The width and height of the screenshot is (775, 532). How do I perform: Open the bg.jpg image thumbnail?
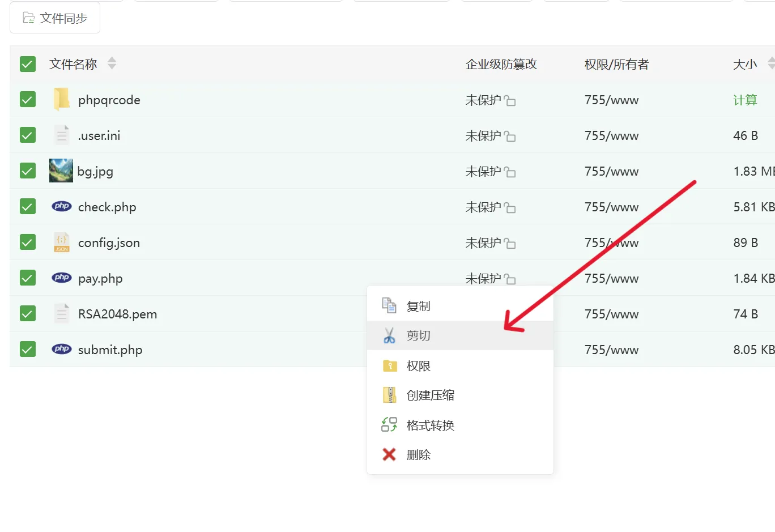point(61,171)
